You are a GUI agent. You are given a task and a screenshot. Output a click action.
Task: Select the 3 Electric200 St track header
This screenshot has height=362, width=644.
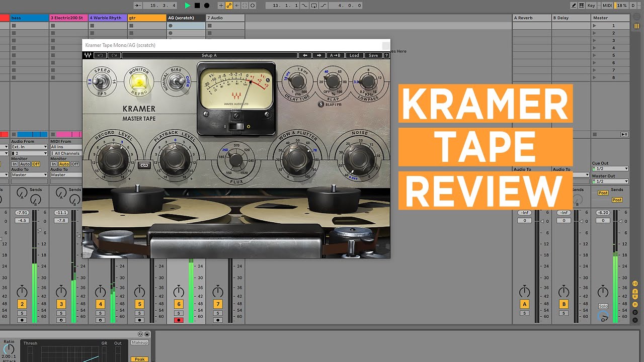click(68, 18)
